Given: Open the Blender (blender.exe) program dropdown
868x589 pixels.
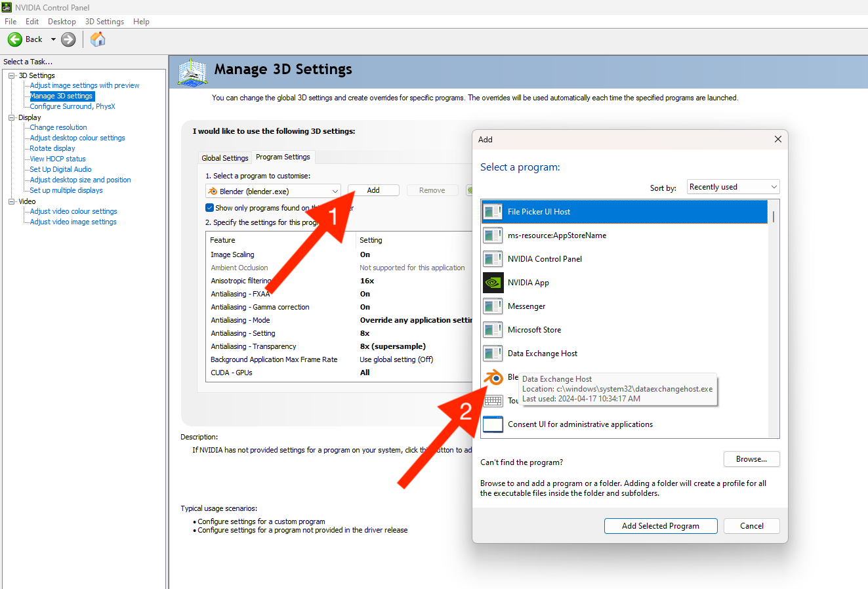Looking at the screenshot, I should coord(273,191).
